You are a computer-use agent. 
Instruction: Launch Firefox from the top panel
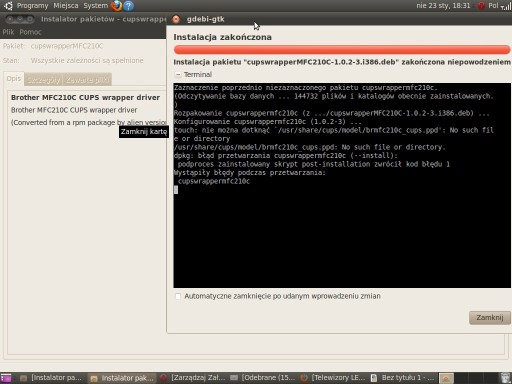pos(116,6)
